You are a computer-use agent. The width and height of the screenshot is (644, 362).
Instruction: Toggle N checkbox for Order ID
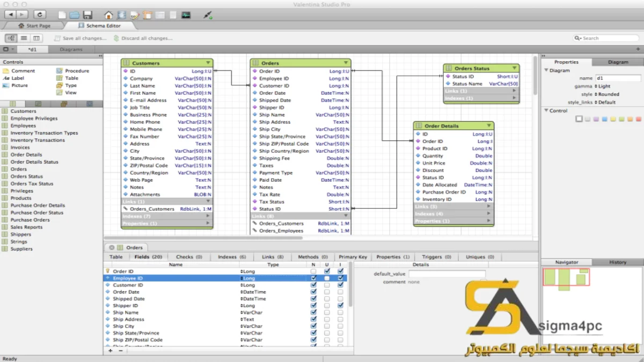click(x=313, y=271)
